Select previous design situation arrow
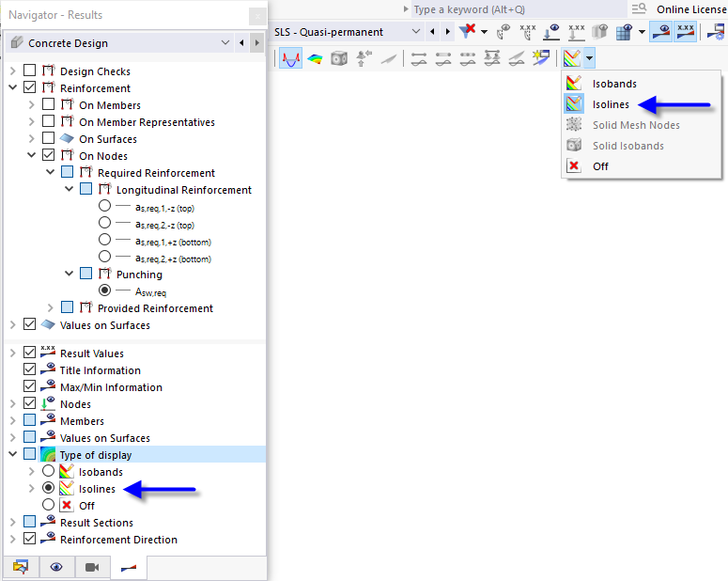 [432, 32]
